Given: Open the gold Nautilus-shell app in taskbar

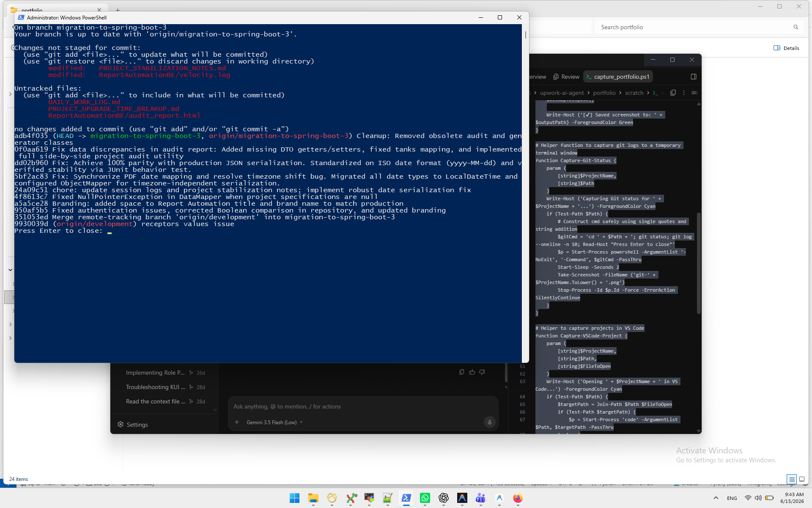Looking at the screenshot, I should [332, 498].
